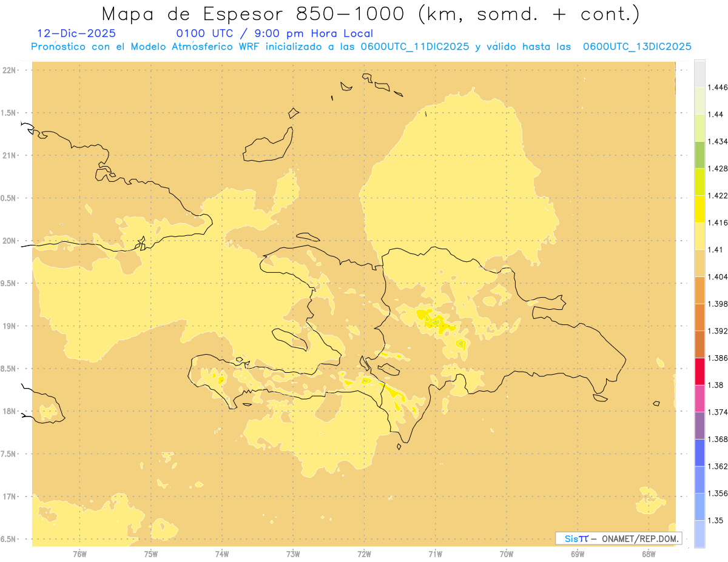Click the 76W longitude axis label

click(79, 554)
